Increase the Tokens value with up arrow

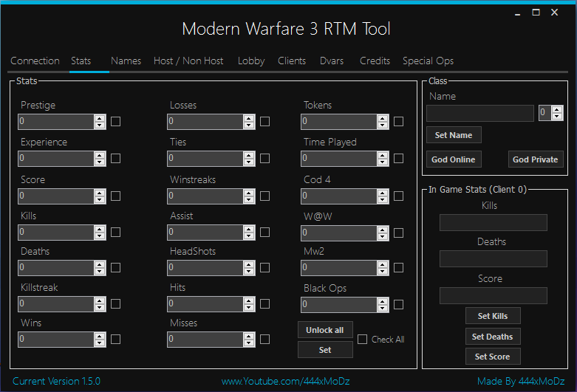click(383, 118)
